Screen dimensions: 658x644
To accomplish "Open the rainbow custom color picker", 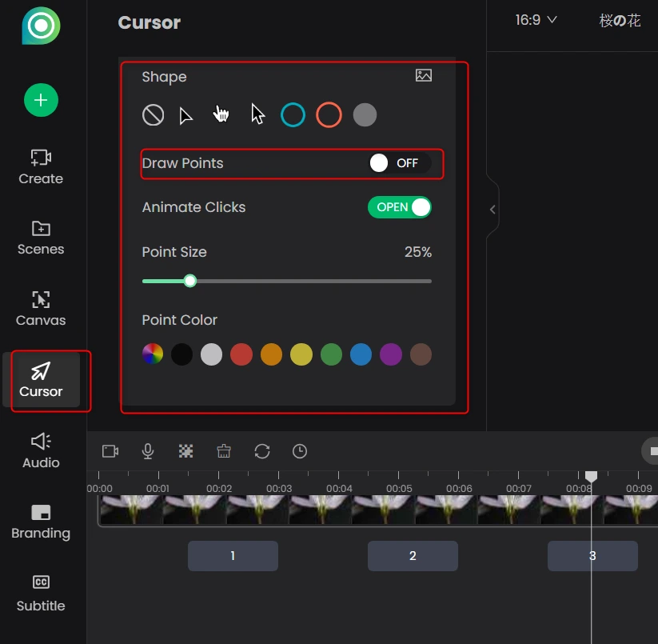I will tap(152, 354).
